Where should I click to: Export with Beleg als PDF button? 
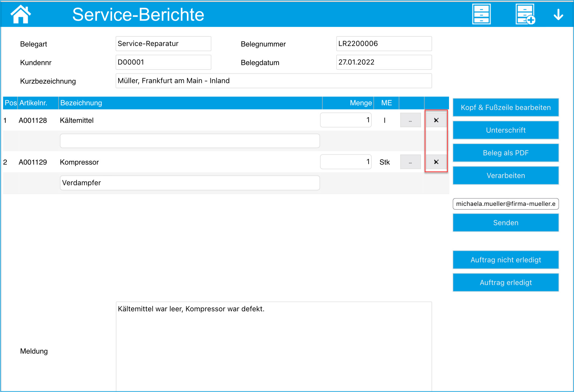tap(506, 153)
